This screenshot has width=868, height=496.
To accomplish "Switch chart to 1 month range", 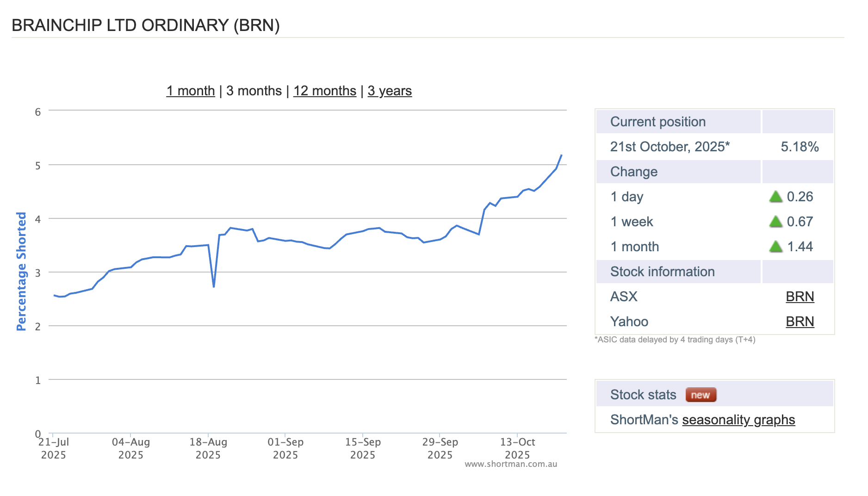I will coord(191,91).
